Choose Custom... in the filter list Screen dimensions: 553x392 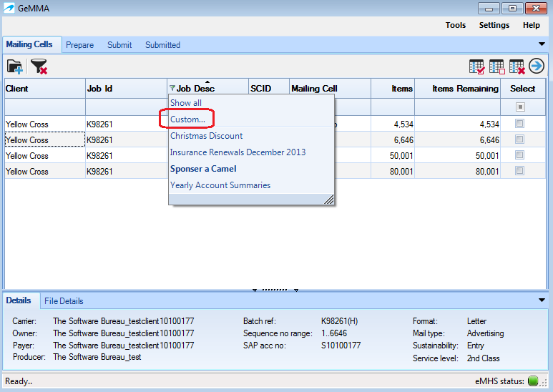(x=187, y=119)
